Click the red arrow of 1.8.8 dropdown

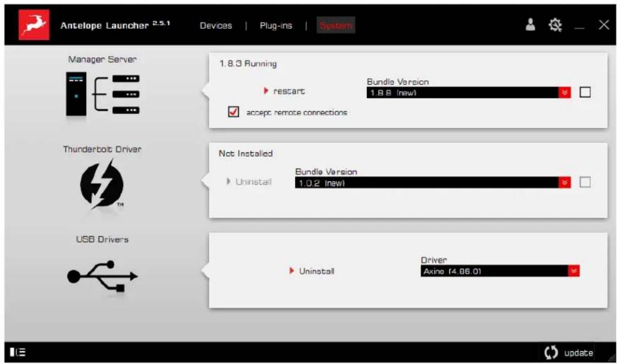coord(564,93)
